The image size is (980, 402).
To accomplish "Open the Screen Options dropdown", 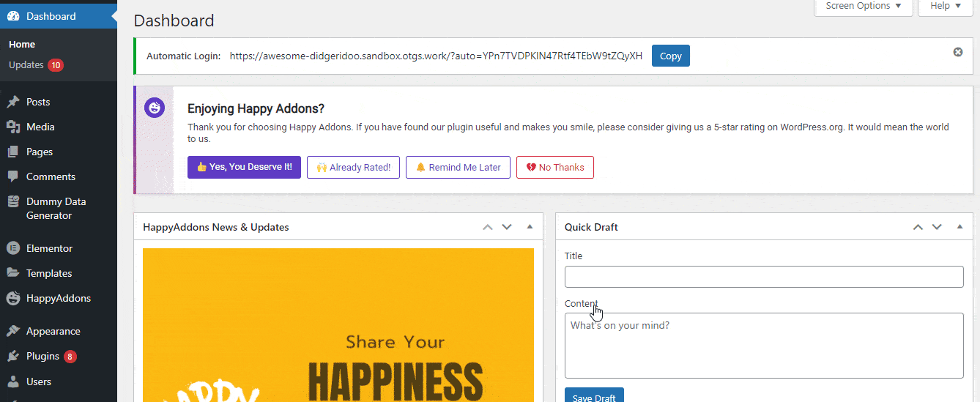I will point(864,7).
